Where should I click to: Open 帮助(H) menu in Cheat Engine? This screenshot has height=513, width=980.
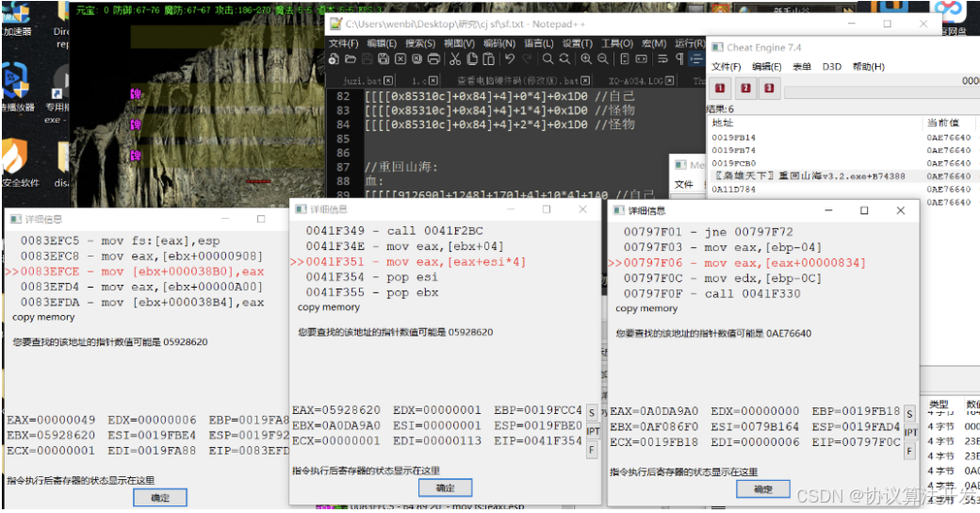click(868, 66)
